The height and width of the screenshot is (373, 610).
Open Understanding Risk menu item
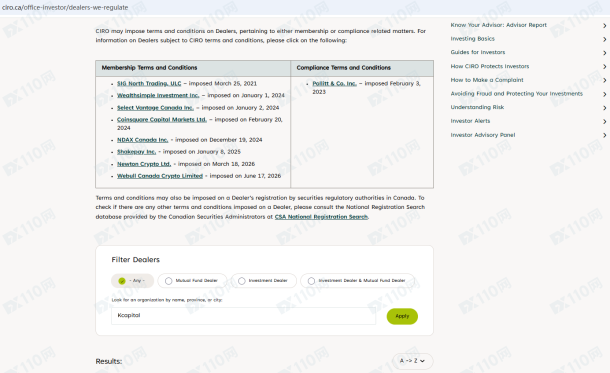pyautogui.click(x=477, y=107)
